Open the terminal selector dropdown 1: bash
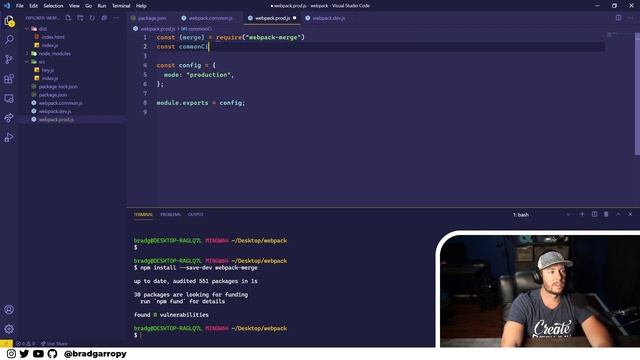This screenshot has width=640, height=360. pos(542,215)
